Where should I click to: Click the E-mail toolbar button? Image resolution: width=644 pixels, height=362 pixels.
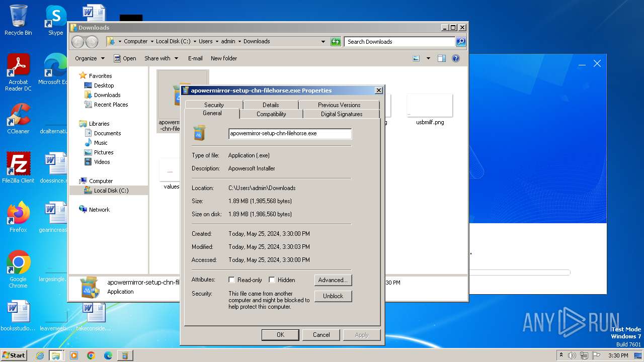[x=195, y=58]
